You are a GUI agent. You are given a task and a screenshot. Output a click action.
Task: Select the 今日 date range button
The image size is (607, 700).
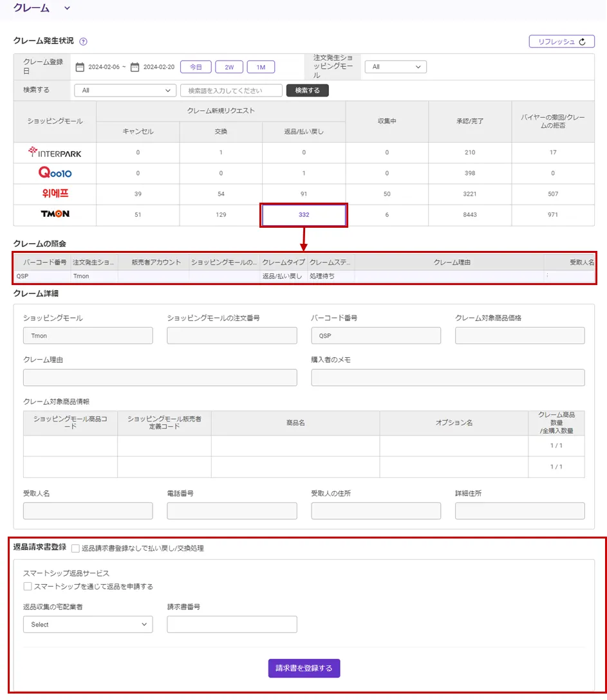point(196,67)
